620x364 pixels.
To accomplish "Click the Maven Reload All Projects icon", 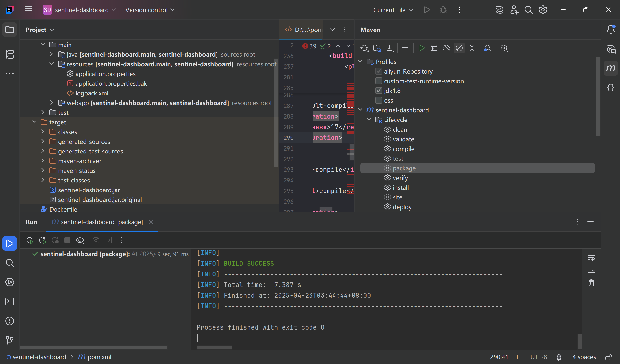I will (x=364, y=48).
